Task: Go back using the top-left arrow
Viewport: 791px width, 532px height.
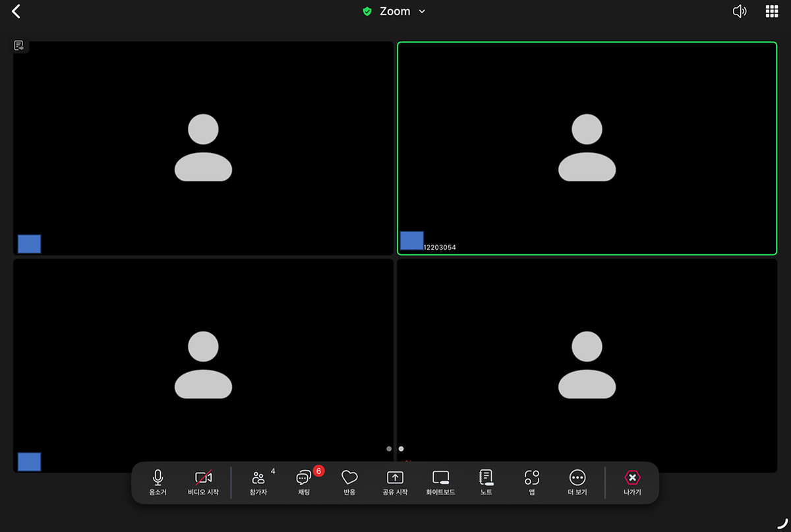Action: [16, 11]
